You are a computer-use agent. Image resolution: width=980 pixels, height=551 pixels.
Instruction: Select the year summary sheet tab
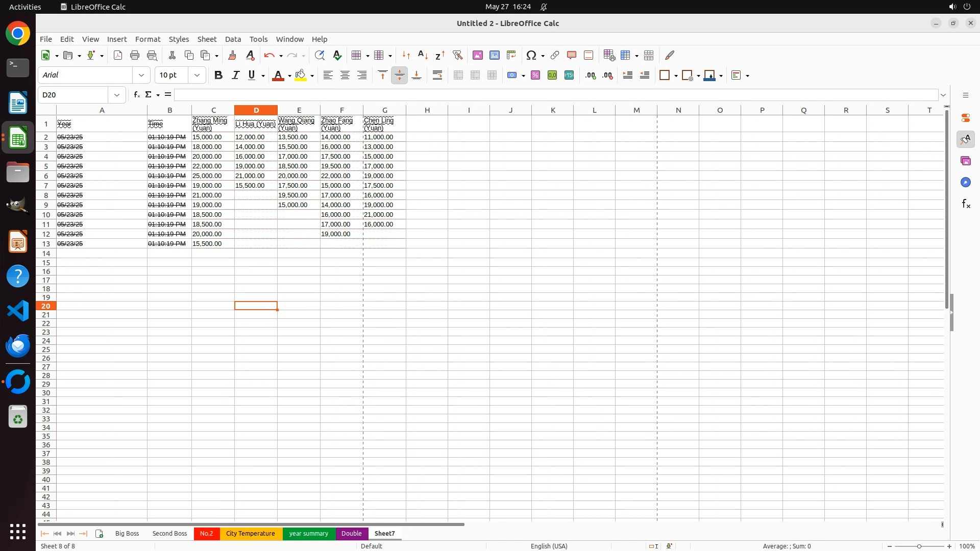pyautogui.click(x=308, y=534)
